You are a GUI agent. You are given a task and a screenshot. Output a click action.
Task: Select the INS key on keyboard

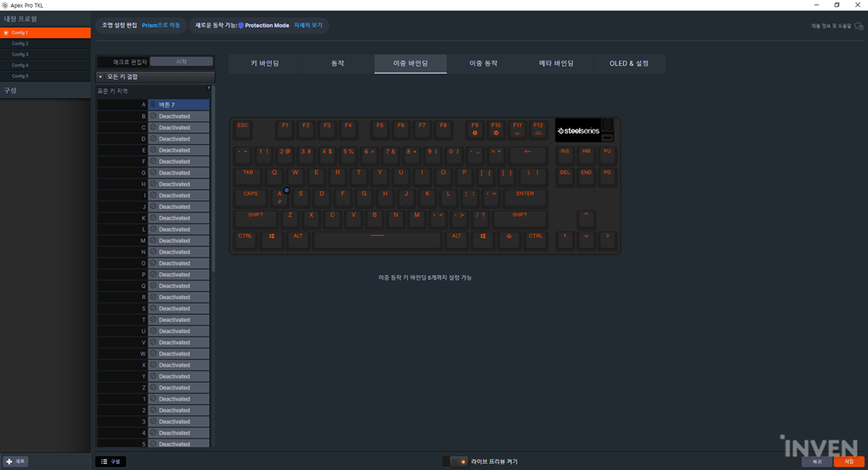click(565, 154)
